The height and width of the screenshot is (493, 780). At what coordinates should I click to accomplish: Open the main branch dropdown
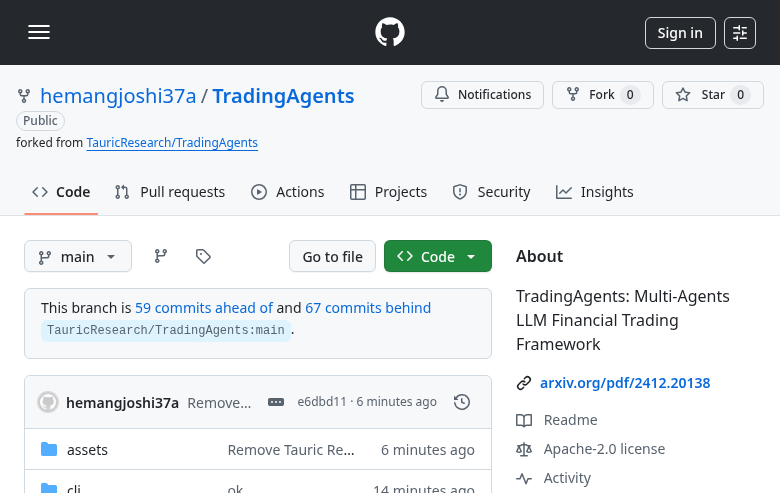point(77,256)
